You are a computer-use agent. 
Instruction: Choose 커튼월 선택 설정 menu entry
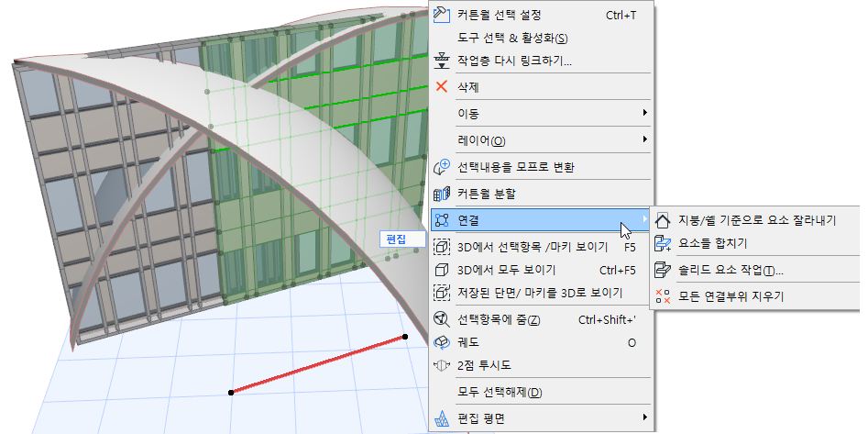click(541, 15)
